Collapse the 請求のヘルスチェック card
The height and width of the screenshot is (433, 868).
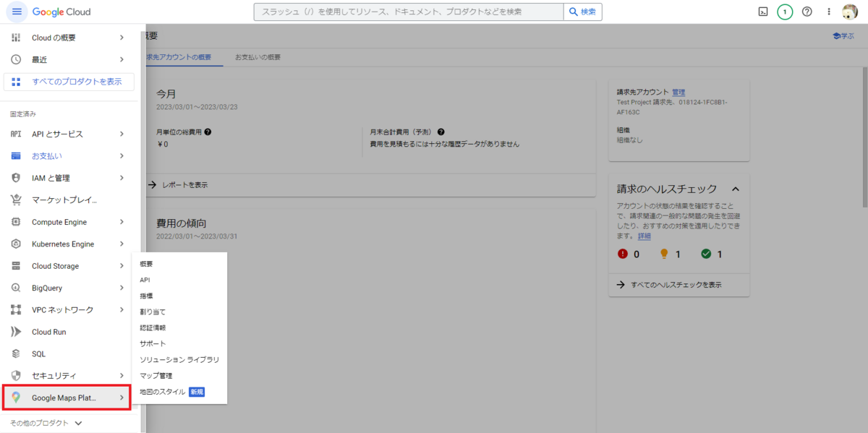pos(736,189)
